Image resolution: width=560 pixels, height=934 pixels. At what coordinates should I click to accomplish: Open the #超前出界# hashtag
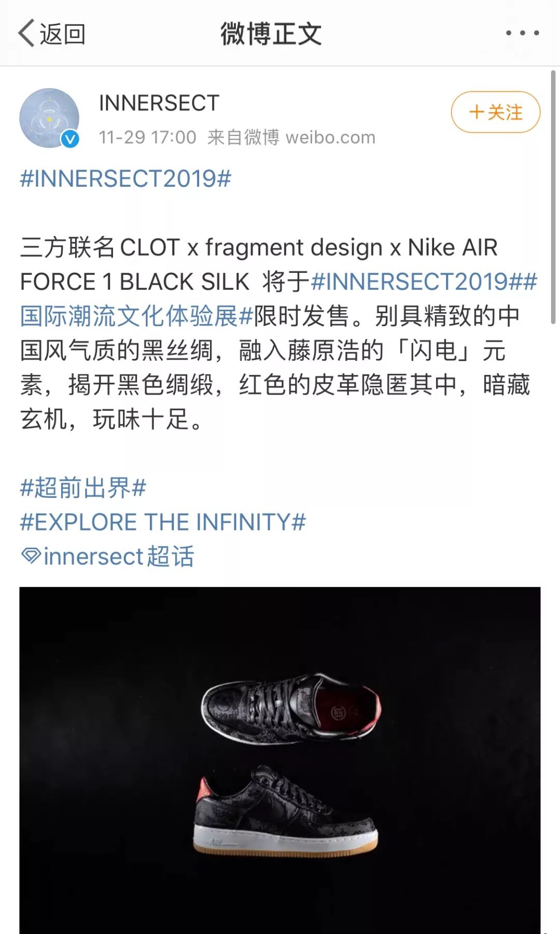pyautogui.click(x=83, y=487)
